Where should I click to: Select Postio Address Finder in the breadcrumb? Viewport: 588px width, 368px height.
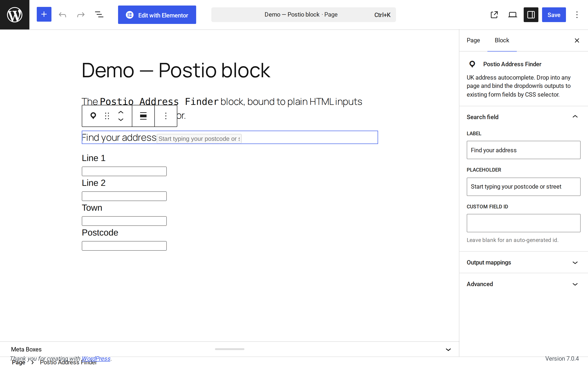click(x=68, y=362)
